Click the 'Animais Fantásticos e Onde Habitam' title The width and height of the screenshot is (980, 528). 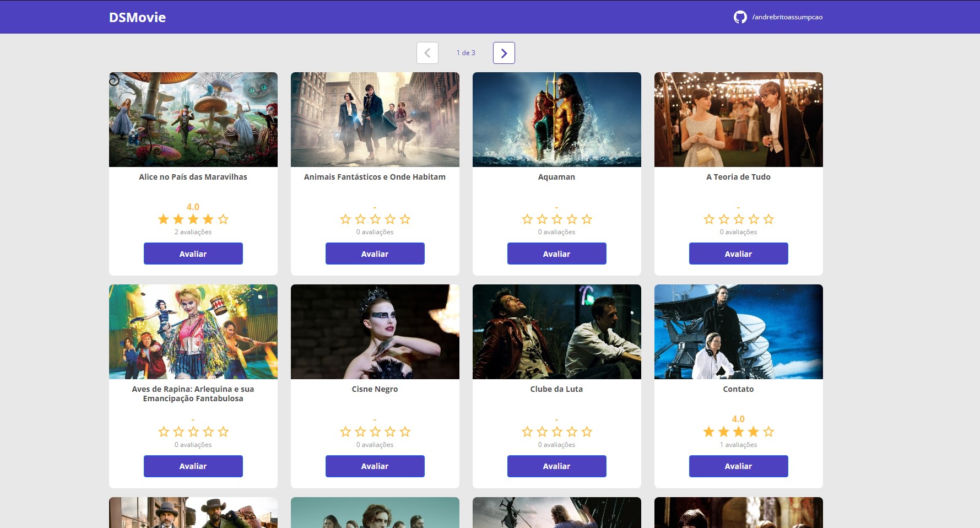(x=375, y=177)
